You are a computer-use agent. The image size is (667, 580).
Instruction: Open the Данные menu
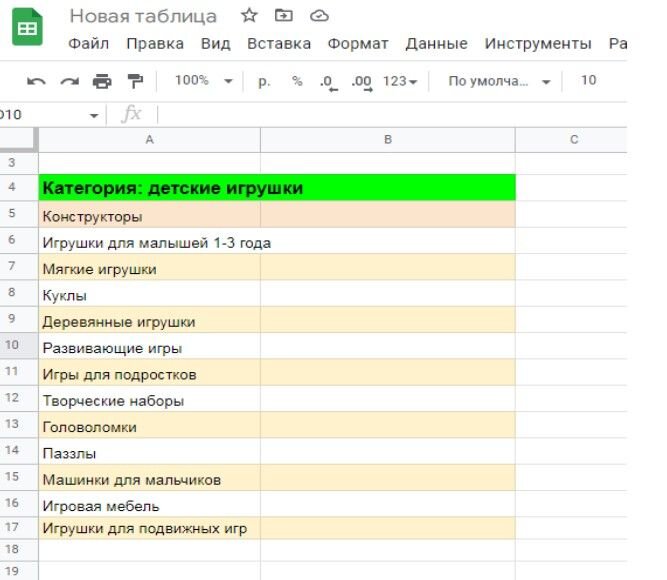436,43
